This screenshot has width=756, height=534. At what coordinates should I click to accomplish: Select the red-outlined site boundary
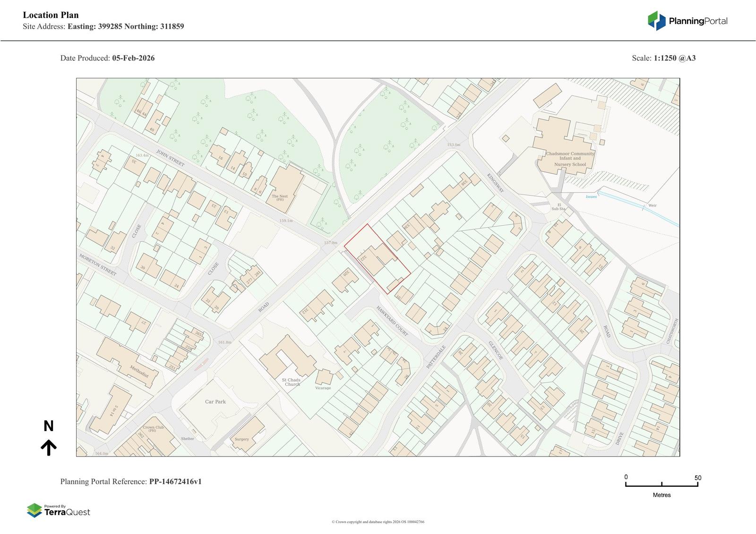point(377,259)
